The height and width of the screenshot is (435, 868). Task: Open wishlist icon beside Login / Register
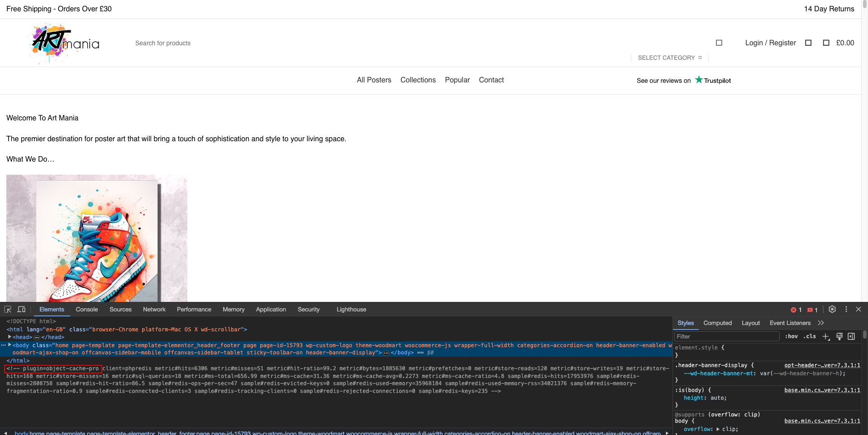point(808,43)
